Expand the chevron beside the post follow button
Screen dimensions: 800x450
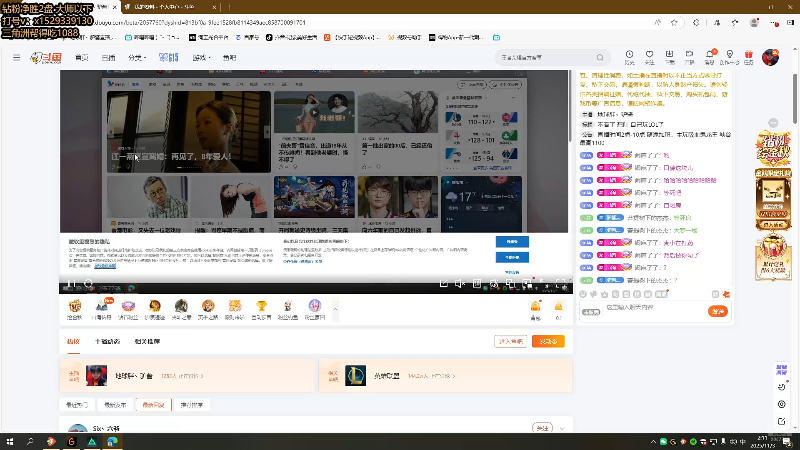[562, 429]
